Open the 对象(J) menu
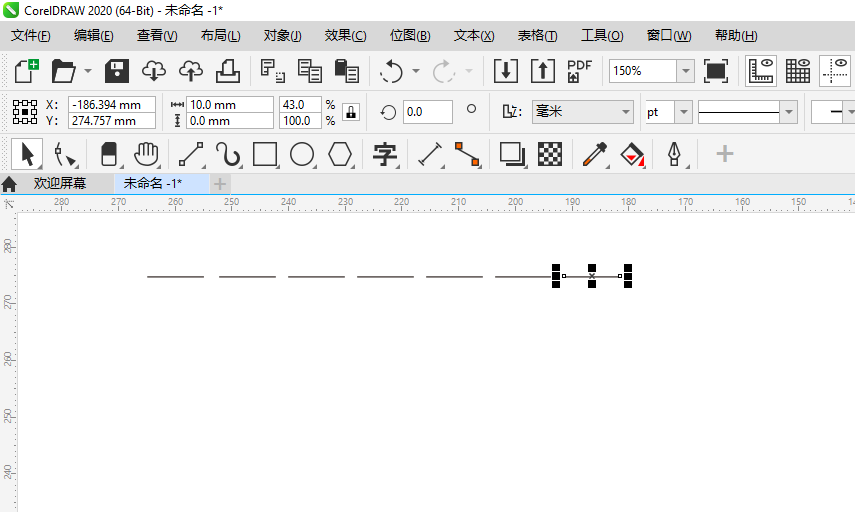Screen dimensions: 855x512 (x=282, y=35)
